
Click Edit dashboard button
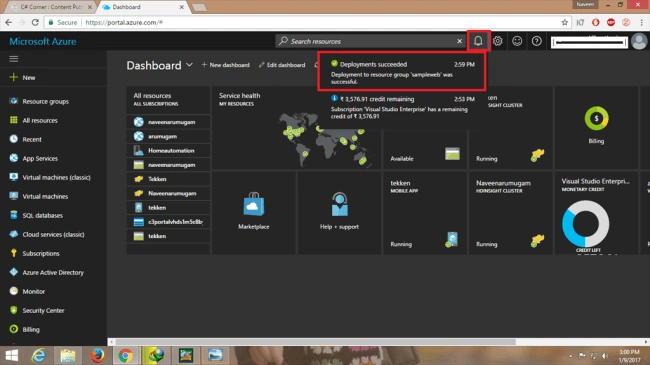(x=282, y=65)
